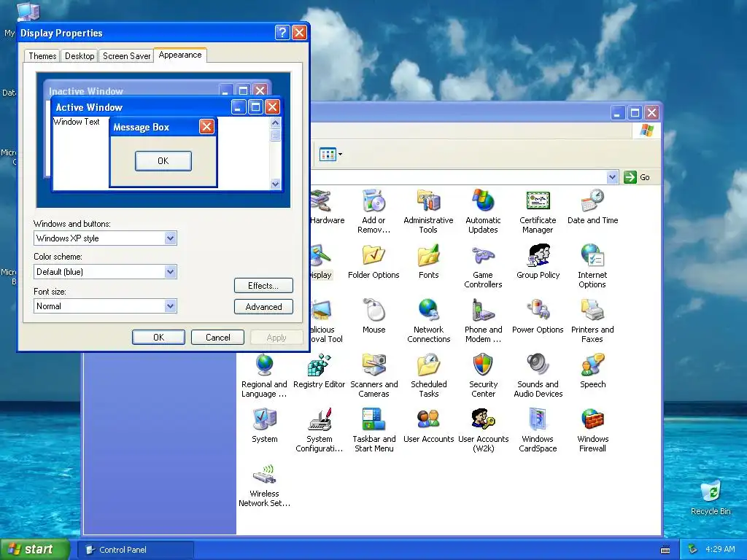Open Phone and Modem options icon
The width and height of the screenshot is (747, 560).
click(483, 311)
